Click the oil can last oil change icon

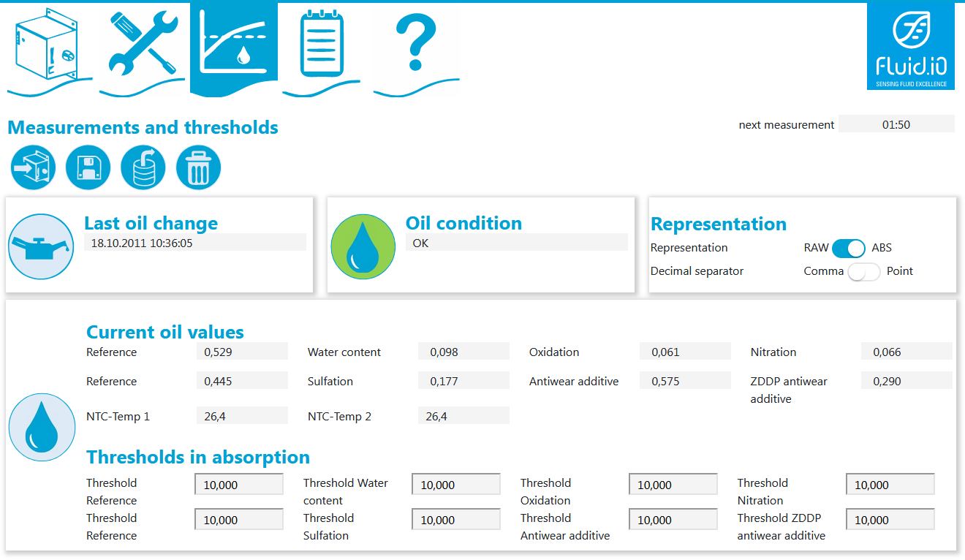41,246
